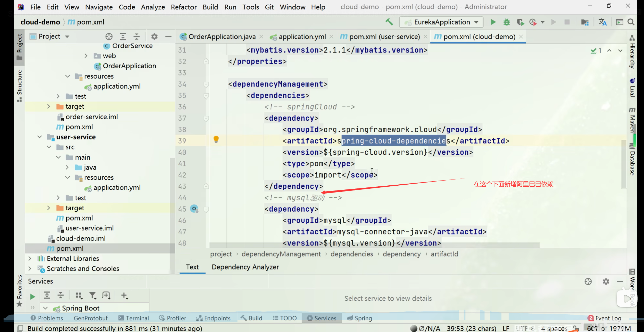Open the Terminal tool window button
The image size is (644, 332).
pyautogui.click(x=134, y=318)
